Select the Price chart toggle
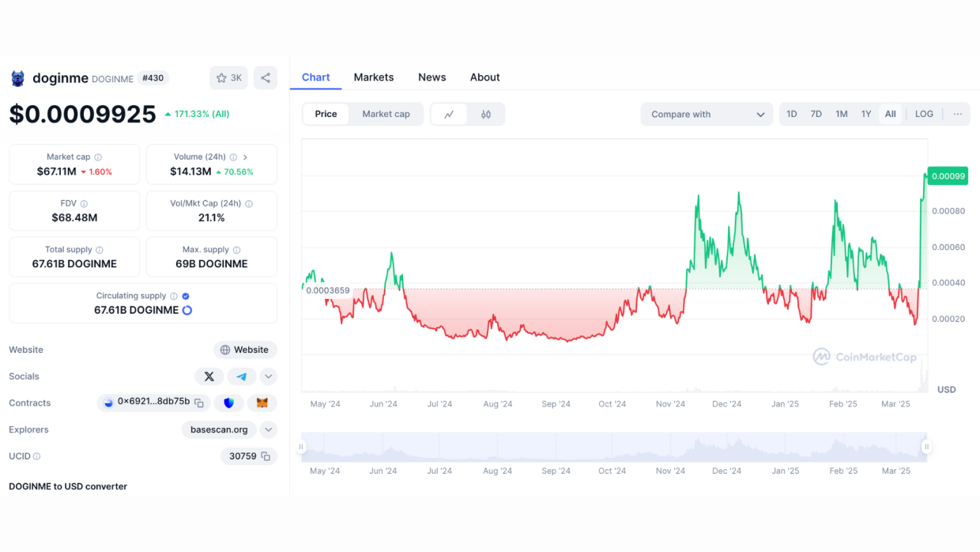Image resolution: width=980 pixels, height=552 pixels. tap(326, 114)
